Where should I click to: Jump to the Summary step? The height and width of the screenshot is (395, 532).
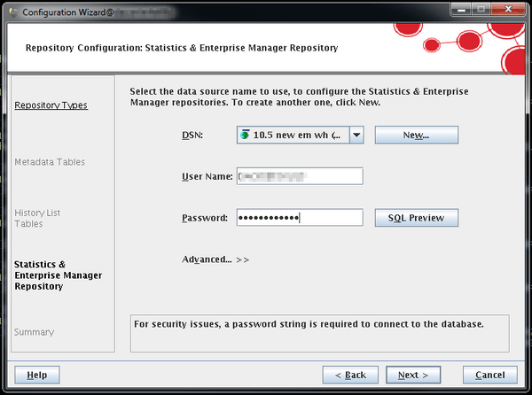tap(34, 332)
